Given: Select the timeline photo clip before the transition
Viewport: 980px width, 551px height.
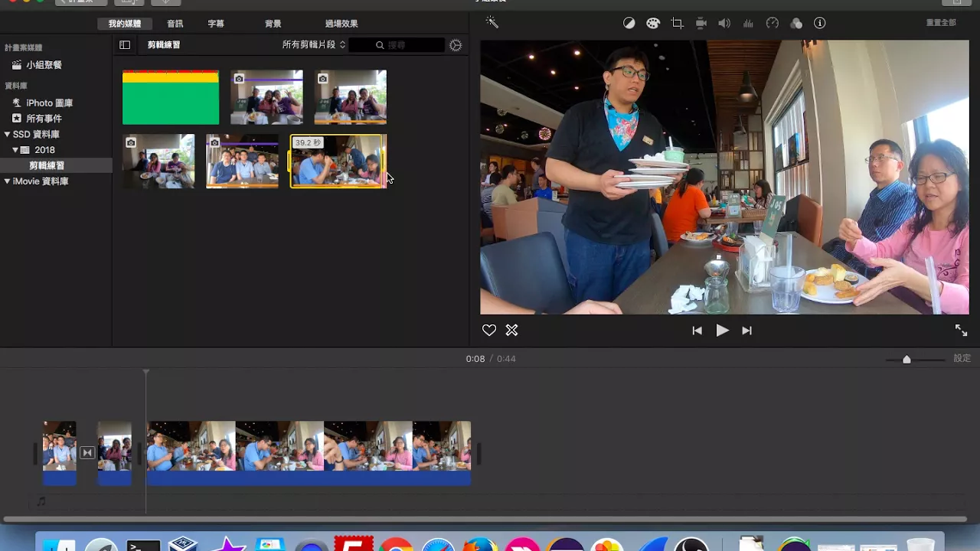Looking at the screenshot, I should tap(59, 452).
